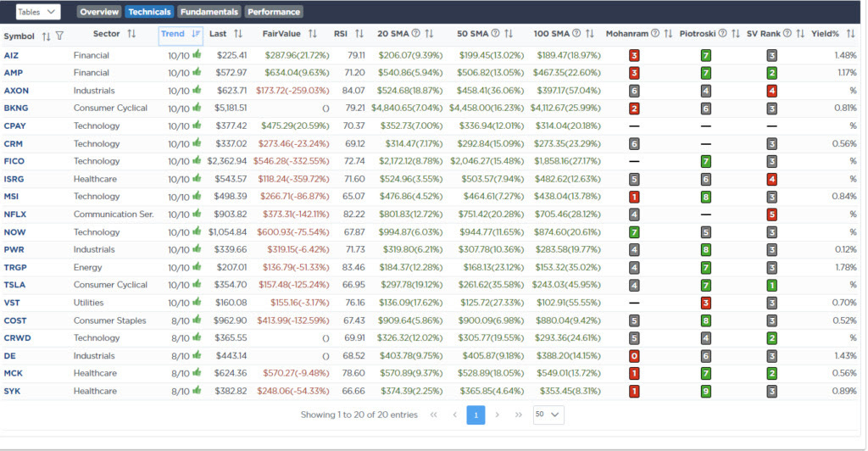Image resolution: width=868 pixels, height=451 pixels.
Task: Click CPAY 20 SMA $352.73(7.00%)
Action: click(x=411, y=126)
